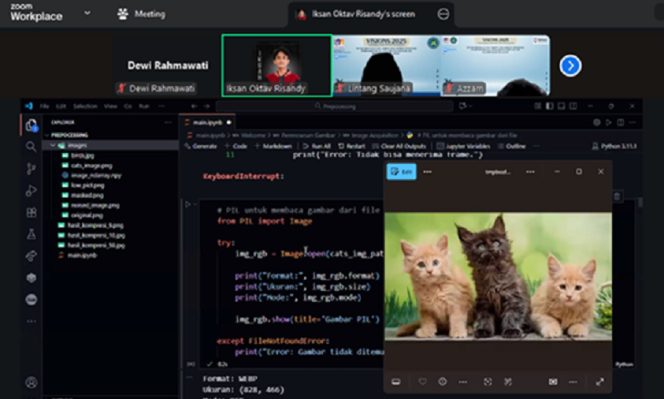Click the Outline button in notebook toolbar
The width and height of the screenshot is (664, 399).
tap(512, 146)
